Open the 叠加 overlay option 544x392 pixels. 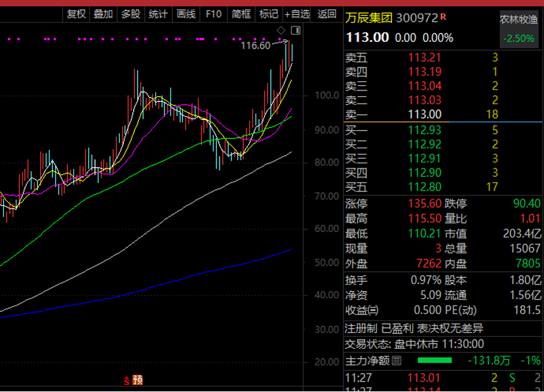pyautogui.click(x=103, y=14)
